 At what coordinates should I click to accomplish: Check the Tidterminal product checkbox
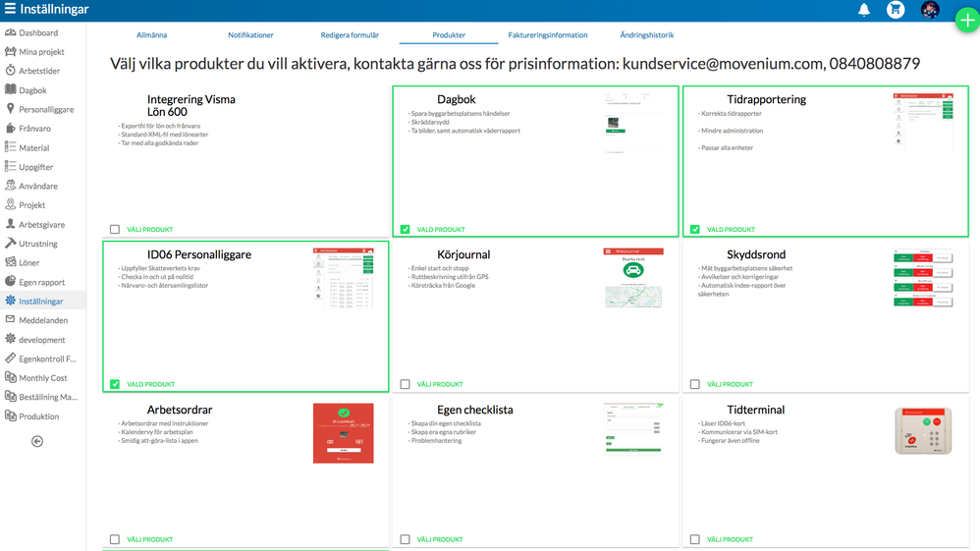(695, 539)
